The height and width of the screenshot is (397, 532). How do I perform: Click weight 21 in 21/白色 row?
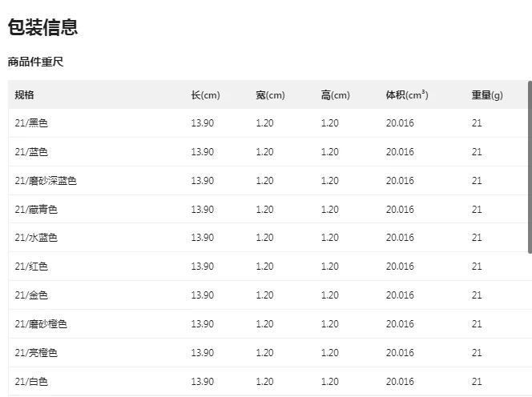(x=477, y=382)
